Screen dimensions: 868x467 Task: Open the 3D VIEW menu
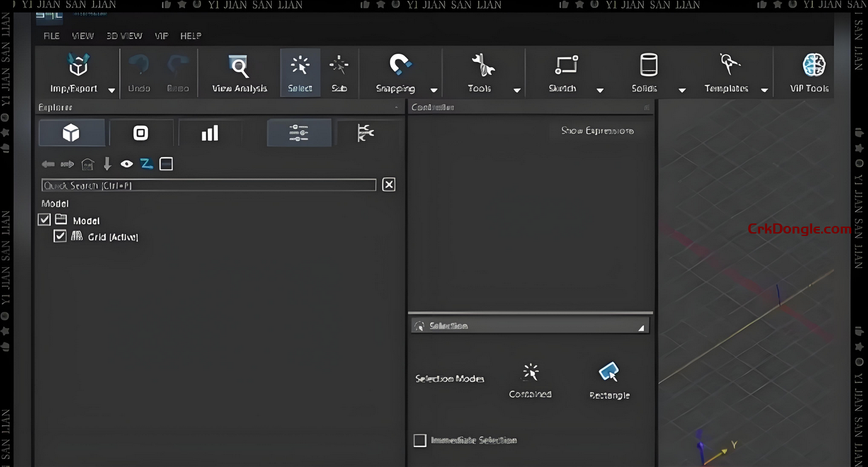tap(124, 36)
